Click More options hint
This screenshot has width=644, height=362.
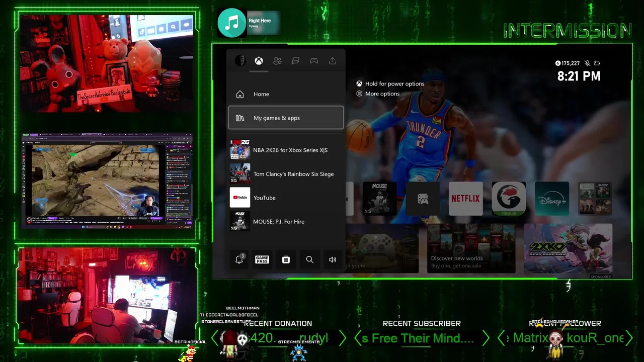[378, 94]
